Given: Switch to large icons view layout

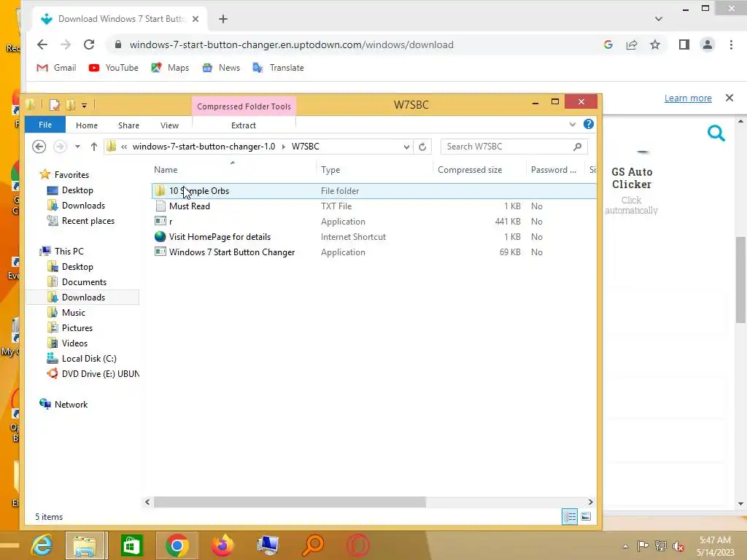Looking at the screenshot, I should pyautogui.click(x=587, y=517).
